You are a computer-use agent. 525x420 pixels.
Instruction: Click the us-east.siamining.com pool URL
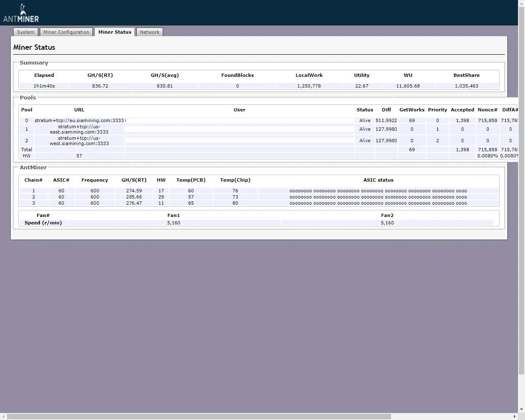tap(79, 129)
